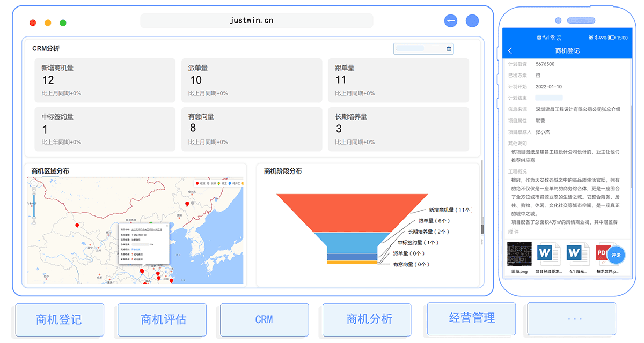Switch to the 商机登记 section
Viewport: 644px width, 343px height.
coord(60,318)
